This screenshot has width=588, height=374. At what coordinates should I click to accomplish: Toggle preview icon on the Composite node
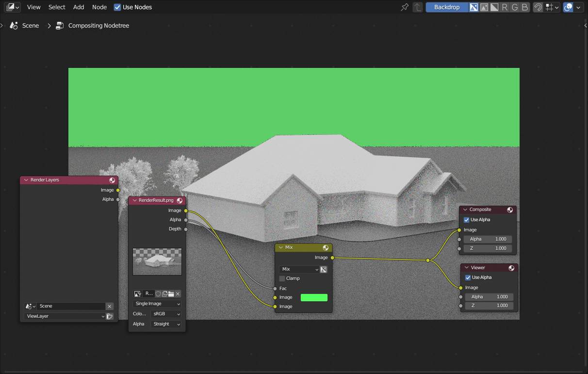point(510,210)
